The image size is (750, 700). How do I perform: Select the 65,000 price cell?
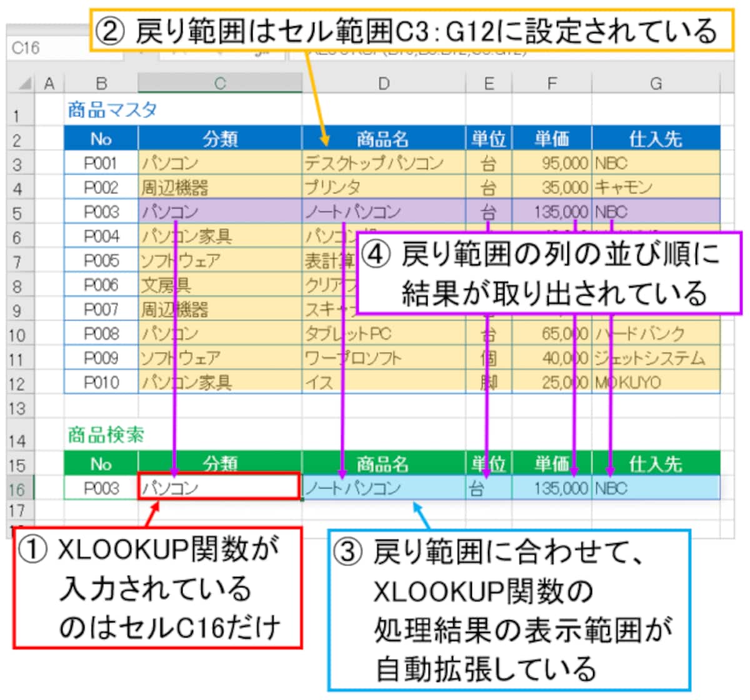[x=552, y=334]
